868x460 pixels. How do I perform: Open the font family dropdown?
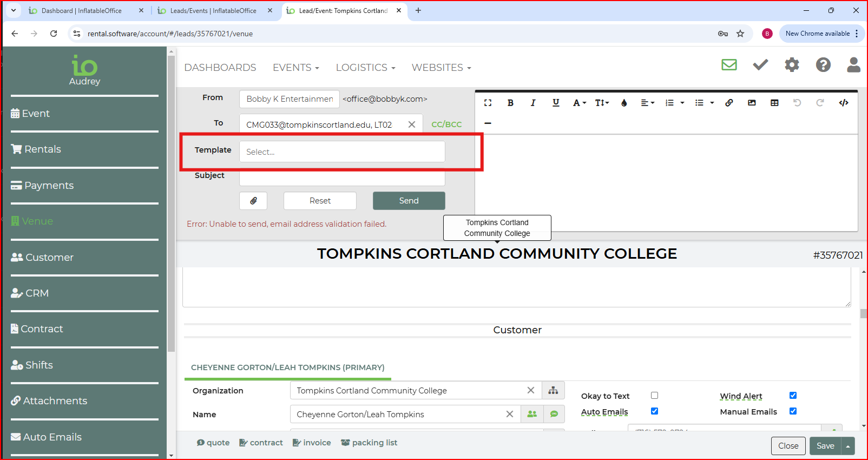[579, 103]
